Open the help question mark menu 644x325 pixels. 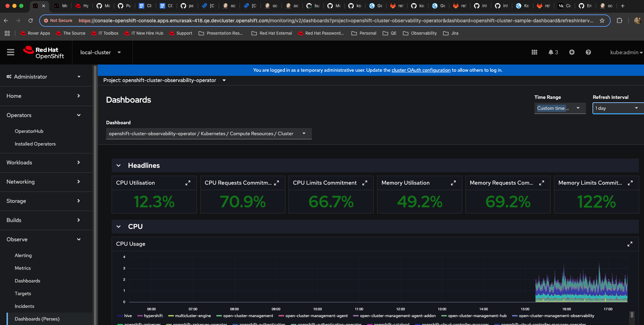click(588, 52)
